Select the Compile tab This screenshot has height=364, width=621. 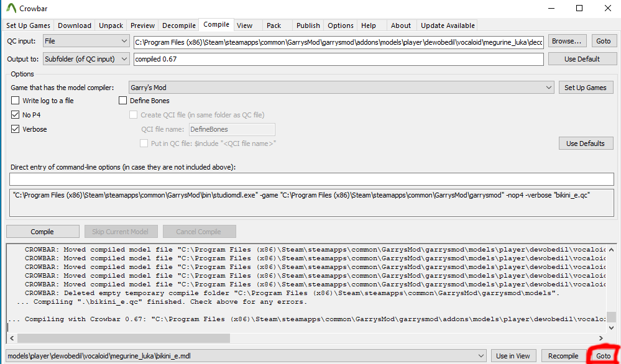[216, 24]
